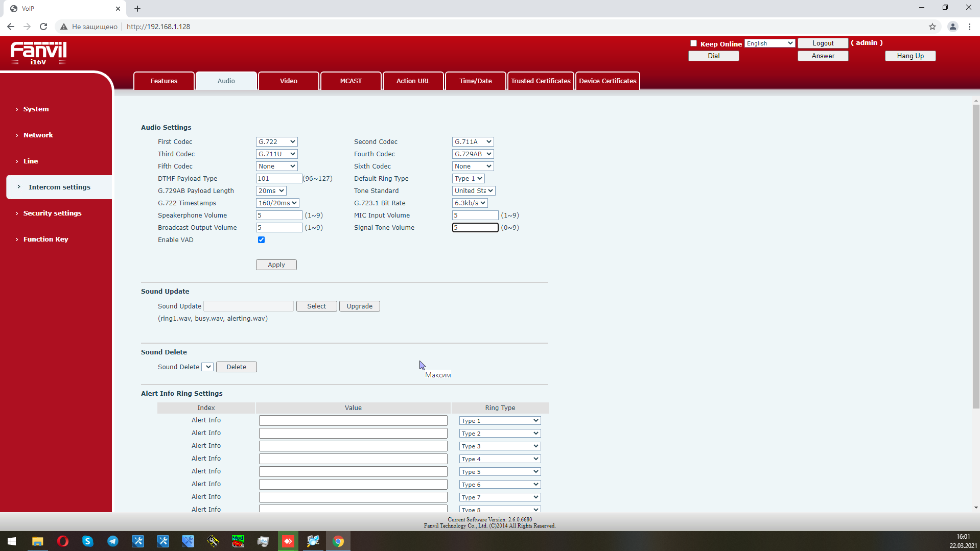Screen dimensions: 980x551
Task: Uncheck the Enable VAD checkbox
Action: point(261,240)
